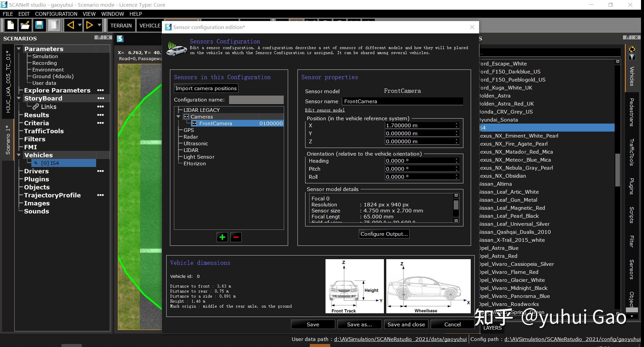
Task: Toggle the eye icon on Cameras group
Action: 186,117
